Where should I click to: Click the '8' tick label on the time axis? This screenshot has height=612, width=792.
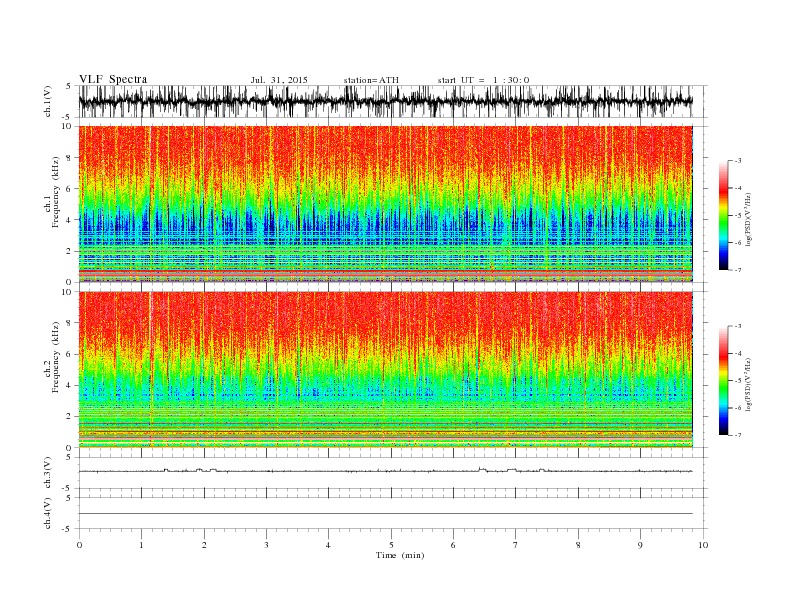[x=578, y=545]
